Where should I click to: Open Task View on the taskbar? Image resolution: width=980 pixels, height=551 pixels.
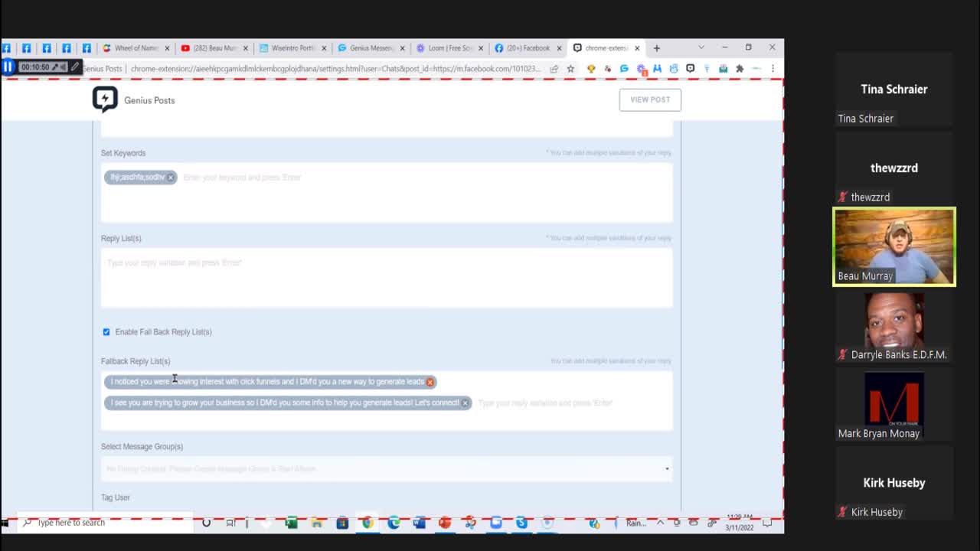[x=230, y=523]
